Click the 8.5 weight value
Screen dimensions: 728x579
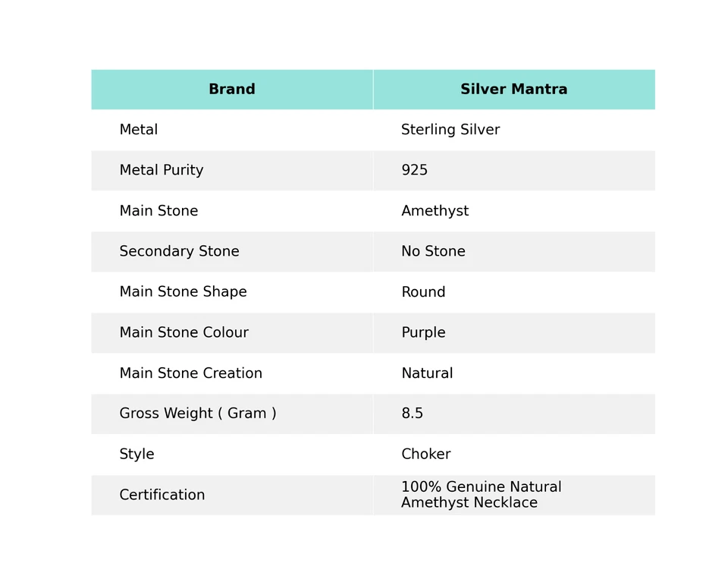(x=413, y=414)
